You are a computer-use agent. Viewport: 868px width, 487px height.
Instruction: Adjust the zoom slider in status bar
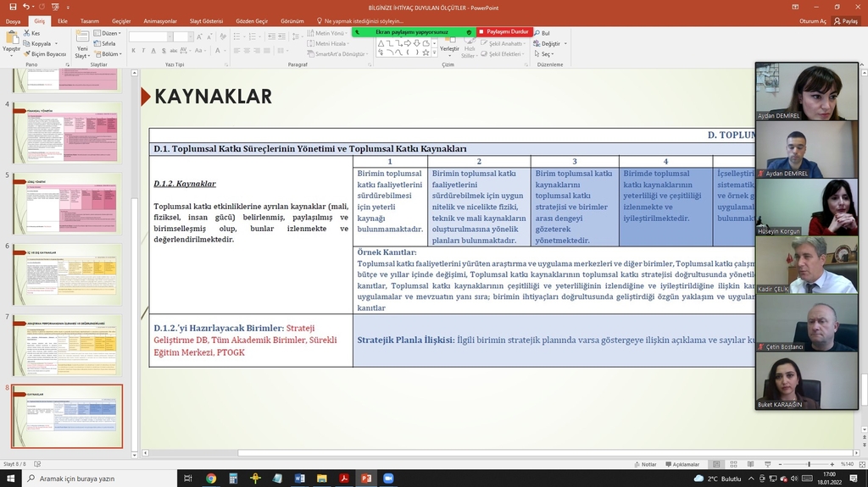[809, 464]
